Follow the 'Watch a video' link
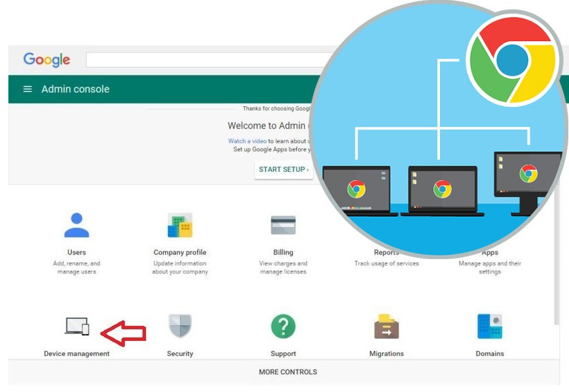The image size is (569, 392). [247, 141]
